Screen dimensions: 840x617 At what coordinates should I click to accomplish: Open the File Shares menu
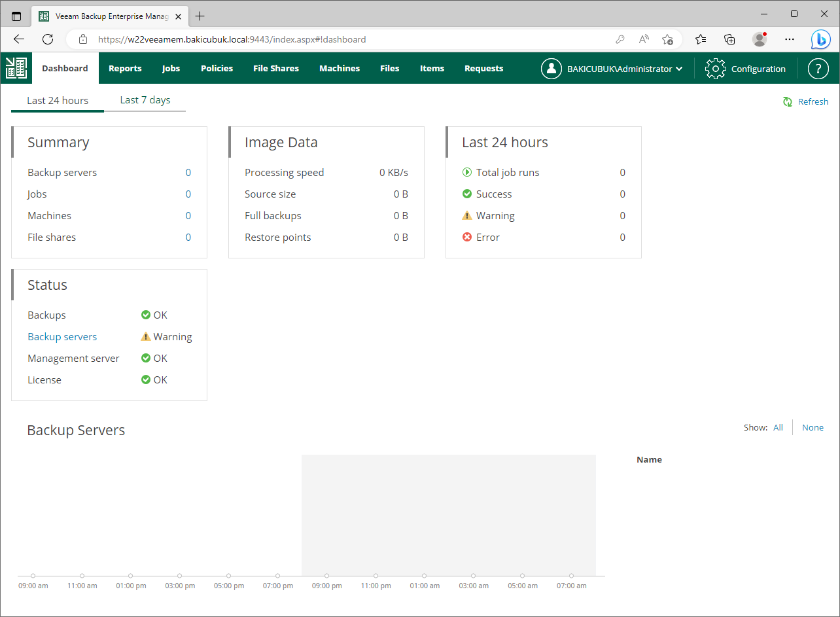click(276, 68)
